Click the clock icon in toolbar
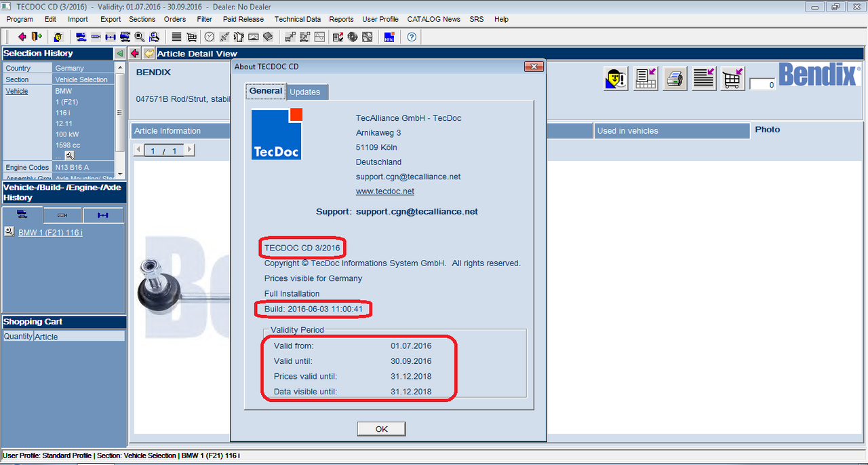Viewport: 868px width, 465px height. 210,37
